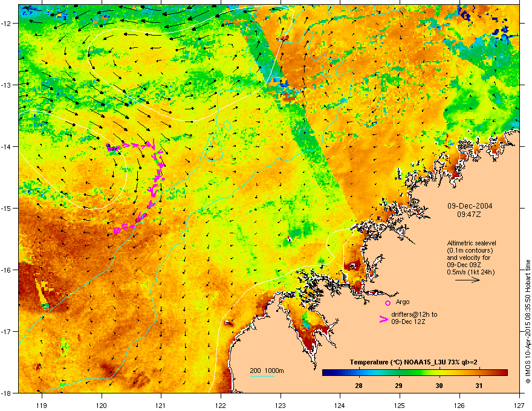532x411 pixels.
Task: Click the latitude axis label -14
Action: 7,146
